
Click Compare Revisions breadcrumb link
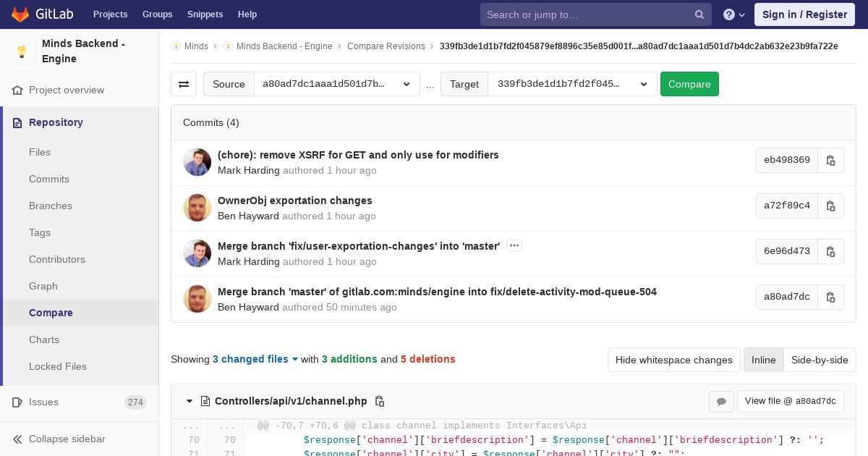pyautogui.click(x=386, y=46)
